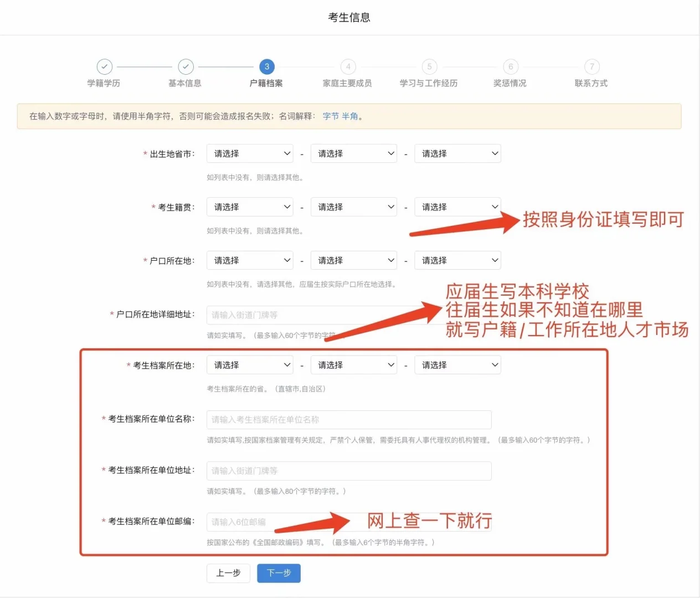The width and height of the screenshot is (700, 598).
Task: Open the first 户口所在地 dropdown
Action: (249, 260)
